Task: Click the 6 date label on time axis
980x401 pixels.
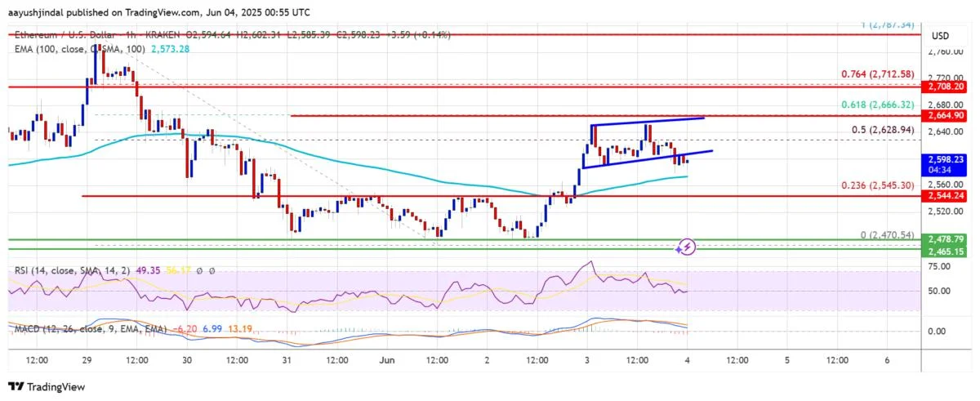Action: pos(886,359)
